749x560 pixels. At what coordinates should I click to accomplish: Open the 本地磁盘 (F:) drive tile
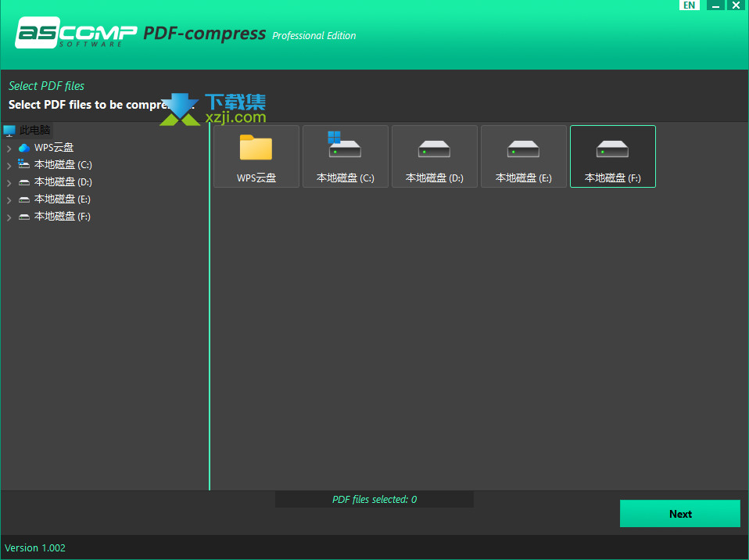point(613,156)
